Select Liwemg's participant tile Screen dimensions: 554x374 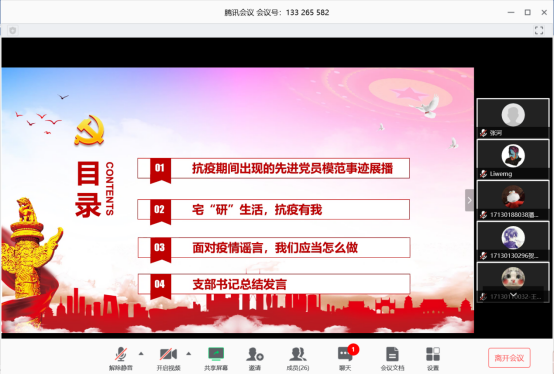point(513,159)
